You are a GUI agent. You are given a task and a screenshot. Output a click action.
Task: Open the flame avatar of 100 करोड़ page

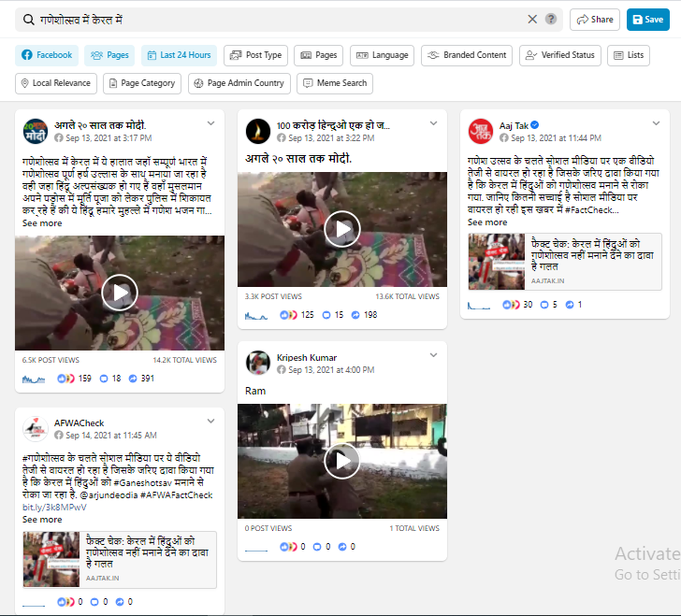(x=258, y=131)
